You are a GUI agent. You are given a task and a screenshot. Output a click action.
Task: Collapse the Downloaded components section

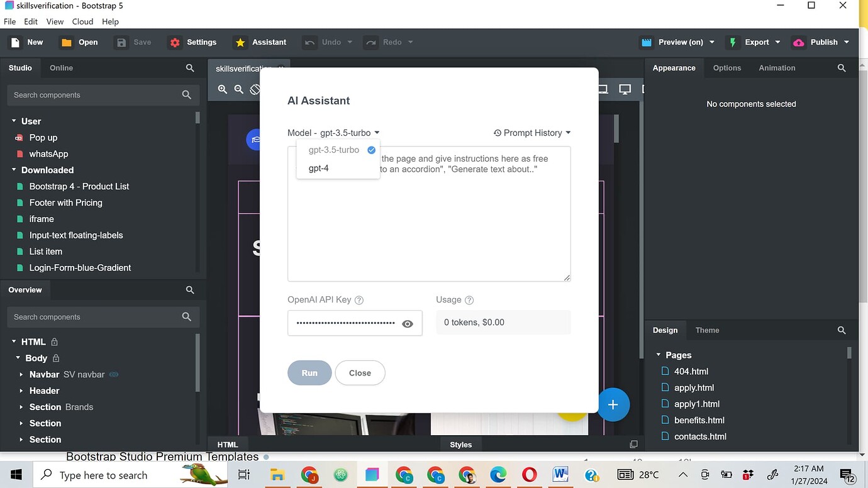click(x=14, y=170)
